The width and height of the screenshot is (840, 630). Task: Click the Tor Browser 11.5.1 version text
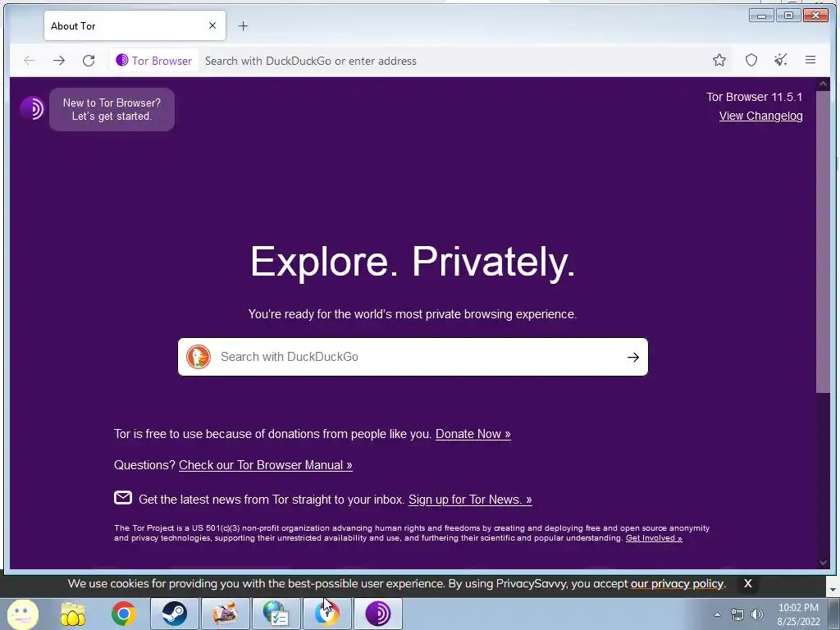click(x=755, y=97)
